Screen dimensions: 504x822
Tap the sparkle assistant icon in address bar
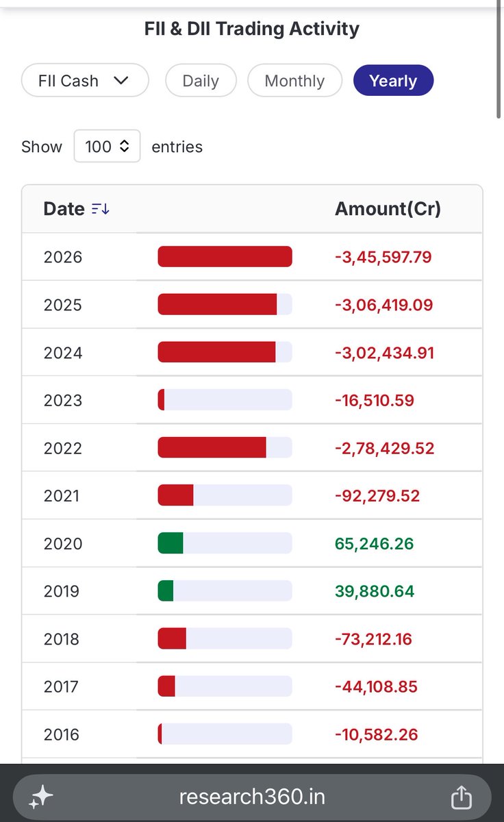coord(41,797)
